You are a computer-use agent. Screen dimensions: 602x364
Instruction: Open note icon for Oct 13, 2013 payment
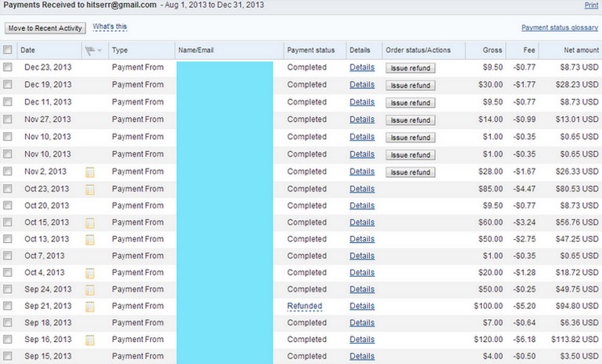click(x=90, y=240)
